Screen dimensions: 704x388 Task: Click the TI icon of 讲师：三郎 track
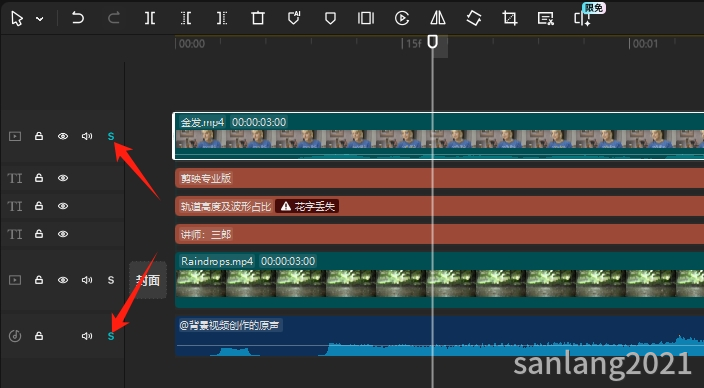coord(15,234)
